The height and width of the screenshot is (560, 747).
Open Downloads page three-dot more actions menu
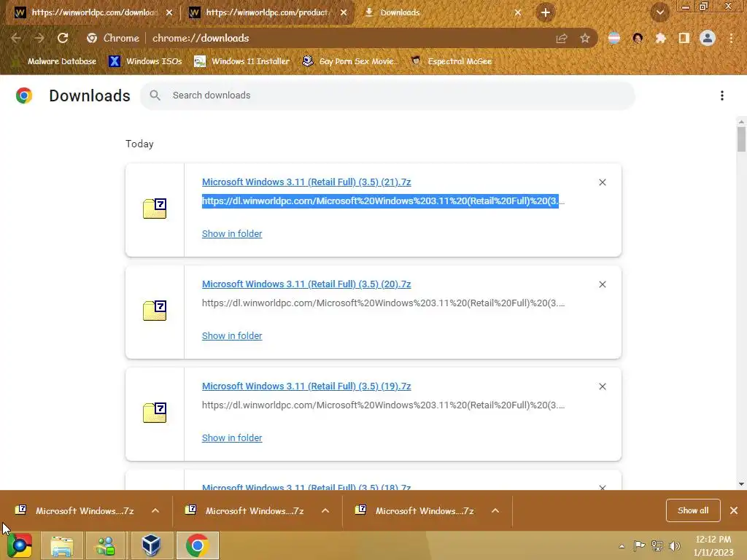(x=722, y=96)
